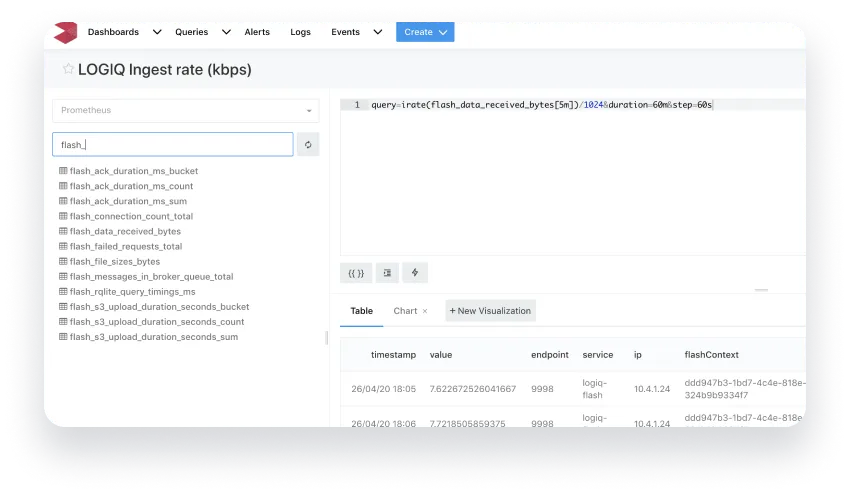Sort by the endpoint column header
The width and height of the screenshot is (851, 494).
(550, 354)
